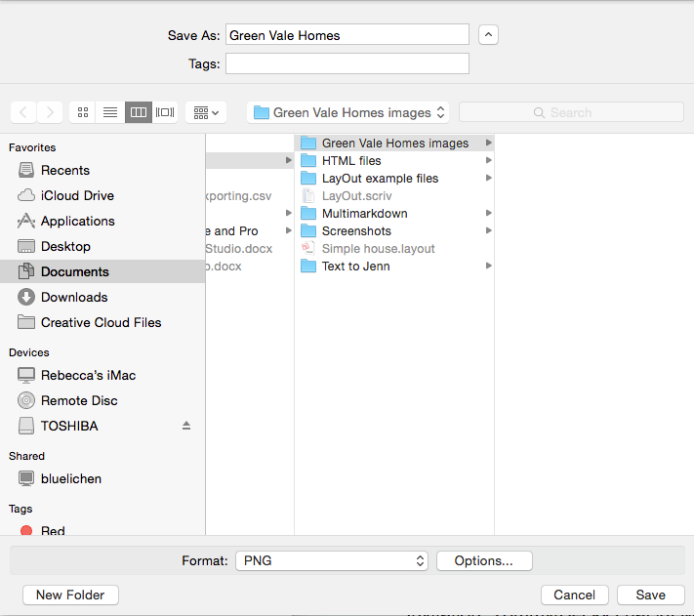Select the Green Vale Homes images folder
This screenshot has height=616, width=694.
coord(394,143)
